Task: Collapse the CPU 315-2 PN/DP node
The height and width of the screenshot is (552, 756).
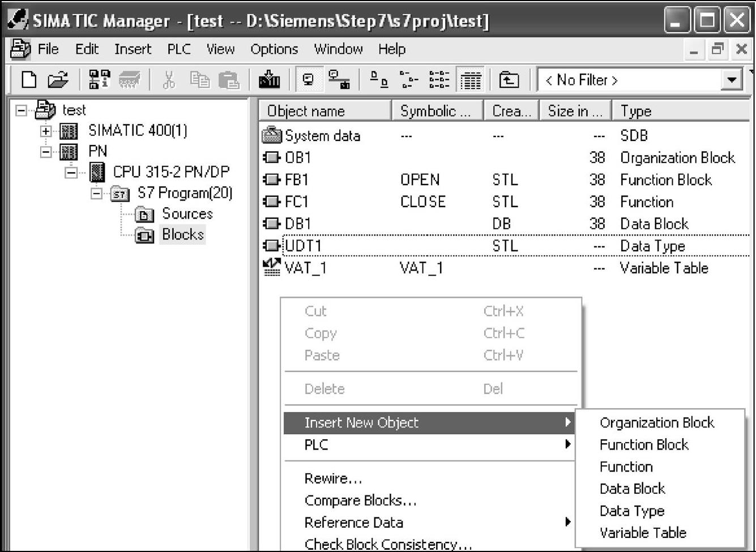Action: click(71, 172)
